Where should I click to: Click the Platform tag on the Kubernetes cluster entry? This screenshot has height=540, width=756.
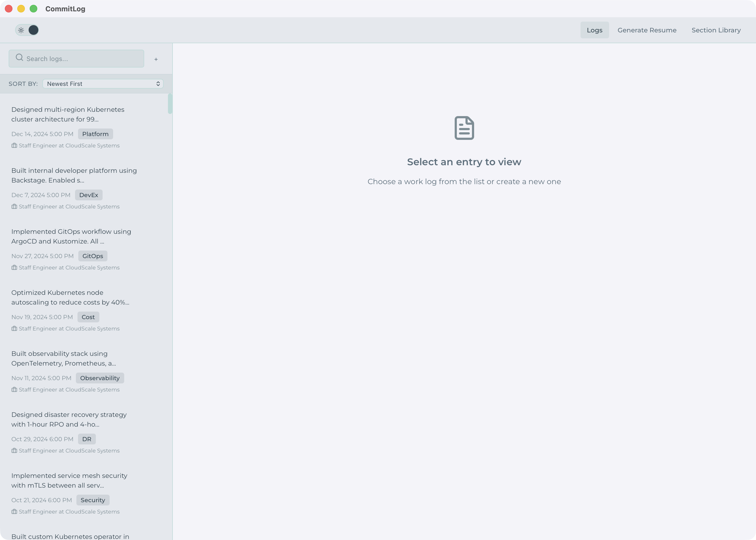click(x=95, y=134)
